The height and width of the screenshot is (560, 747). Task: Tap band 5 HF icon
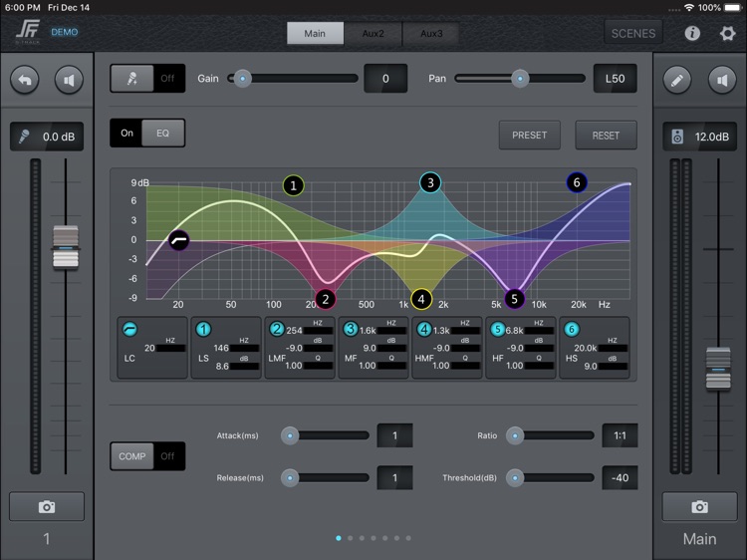tap(497, 329)
